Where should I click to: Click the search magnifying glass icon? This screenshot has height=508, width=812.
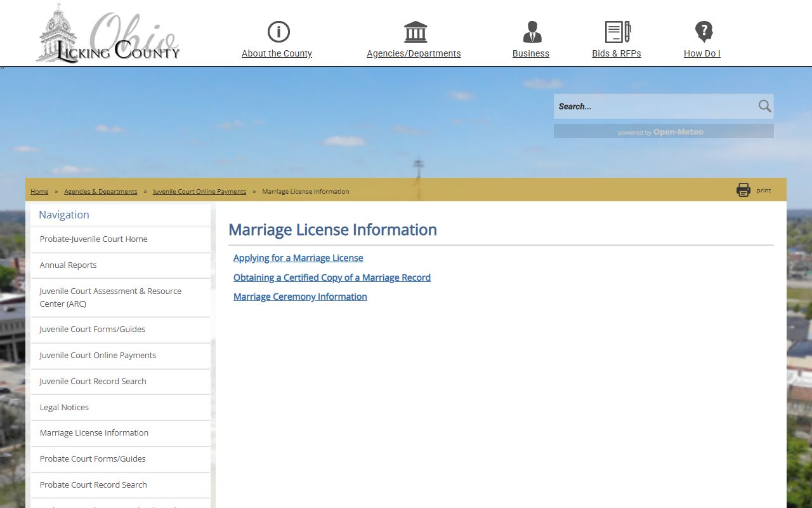[x=765, y=106]
